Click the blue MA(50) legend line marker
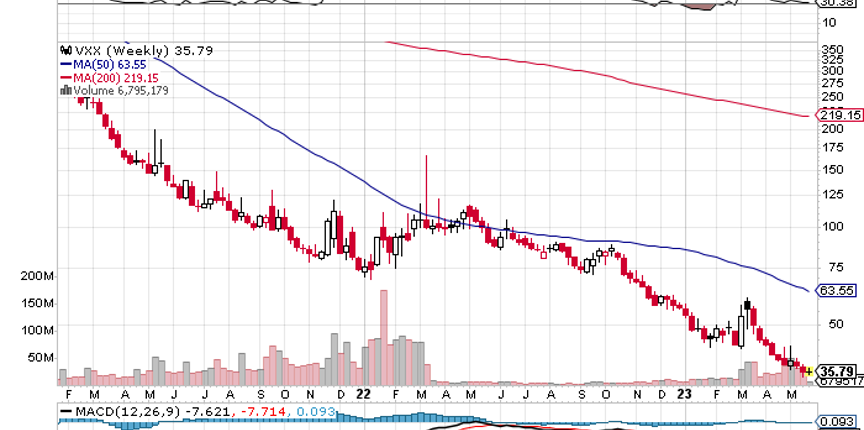The height and width of the screenshot is (430, 864). pyautogui.click(x=64, y=64)
